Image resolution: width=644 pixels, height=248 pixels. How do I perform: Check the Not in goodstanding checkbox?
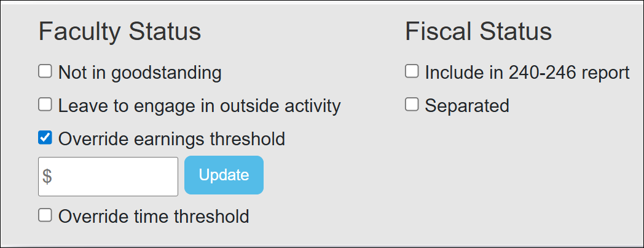[x=45, y=72]
